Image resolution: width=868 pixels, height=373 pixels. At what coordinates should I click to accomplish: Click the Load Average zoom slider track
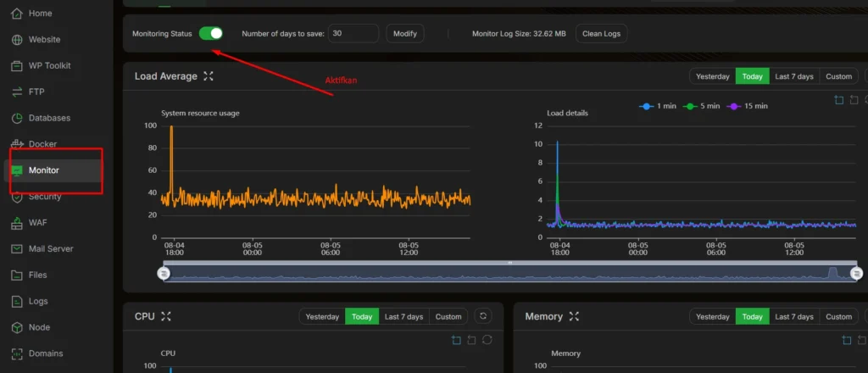(509, 273)
